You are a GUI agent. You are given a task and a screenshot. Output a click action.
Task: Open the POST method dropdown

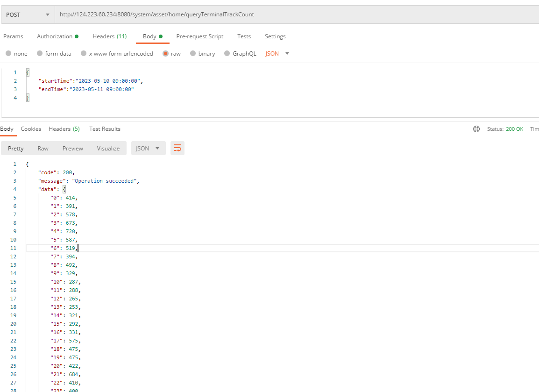(x=28, y=14)
